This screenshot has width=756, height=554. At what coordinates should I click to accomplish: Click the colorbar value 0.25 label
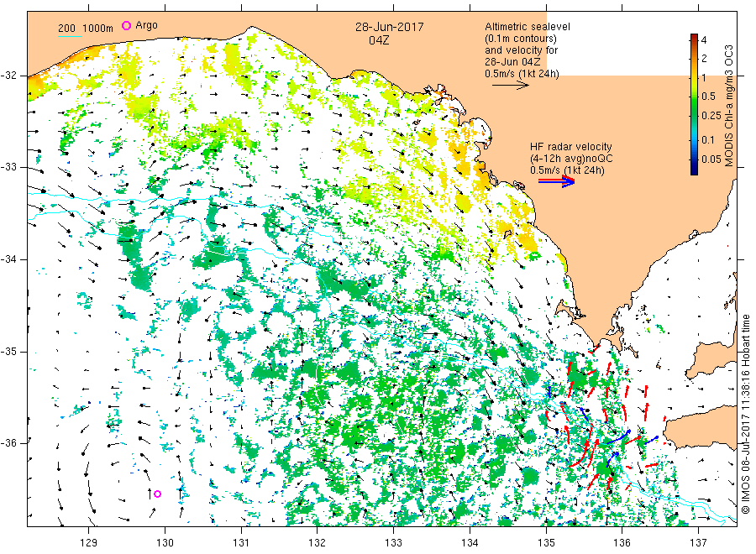[x=711, y=116]
